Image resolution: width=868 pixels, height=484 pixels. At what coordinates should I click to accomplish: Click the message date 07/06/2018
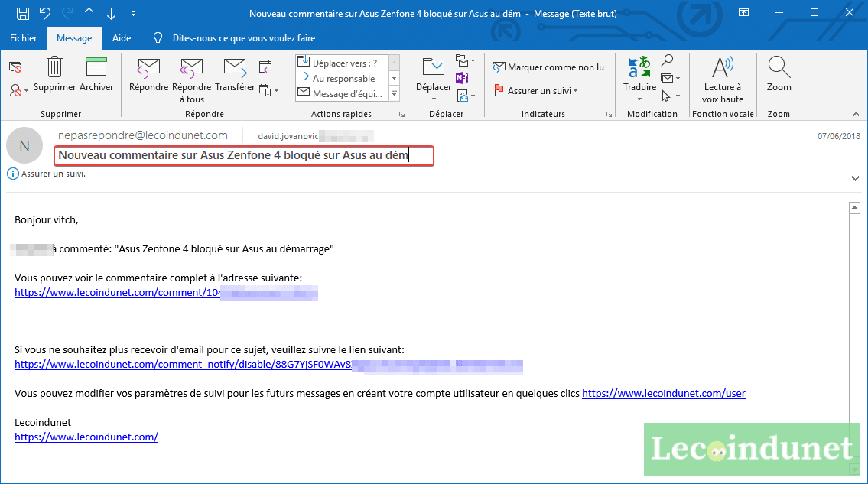(x=839, y=136)
